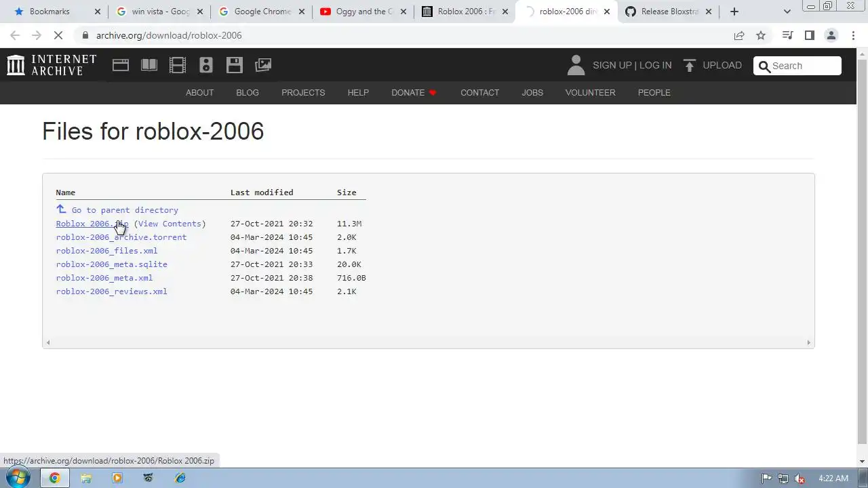This screenshot has width=868, height=488.
Task: Close the roblox-2006 directory tab
Action: (x=607, y=12)
